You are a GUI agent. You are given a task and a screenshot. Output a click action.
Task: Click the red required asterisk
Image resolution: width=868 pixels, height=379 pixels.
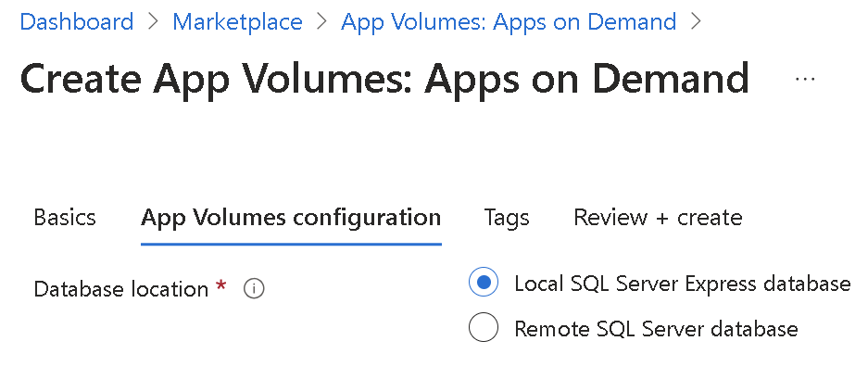220,288
